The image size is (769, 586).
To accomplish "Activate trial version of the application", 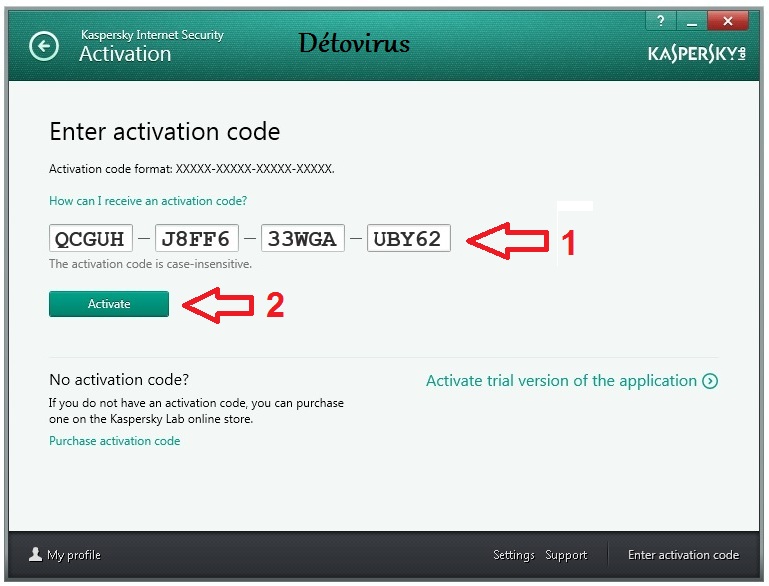I will 561,381.
